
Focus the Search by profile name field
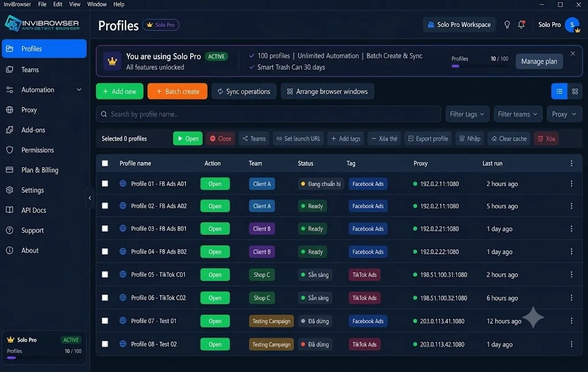pos(269,114)
